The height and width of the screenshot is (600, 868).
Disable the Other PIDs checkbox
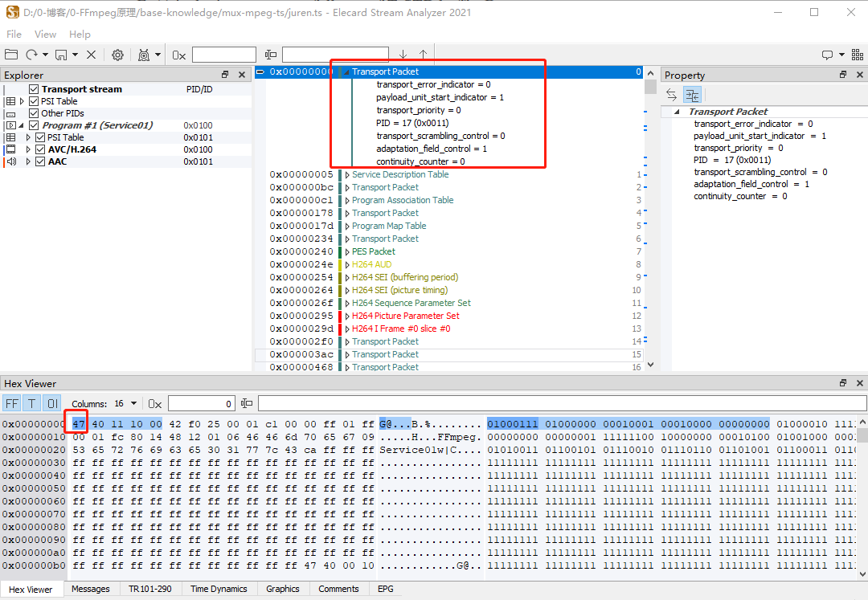pos(33,113)
